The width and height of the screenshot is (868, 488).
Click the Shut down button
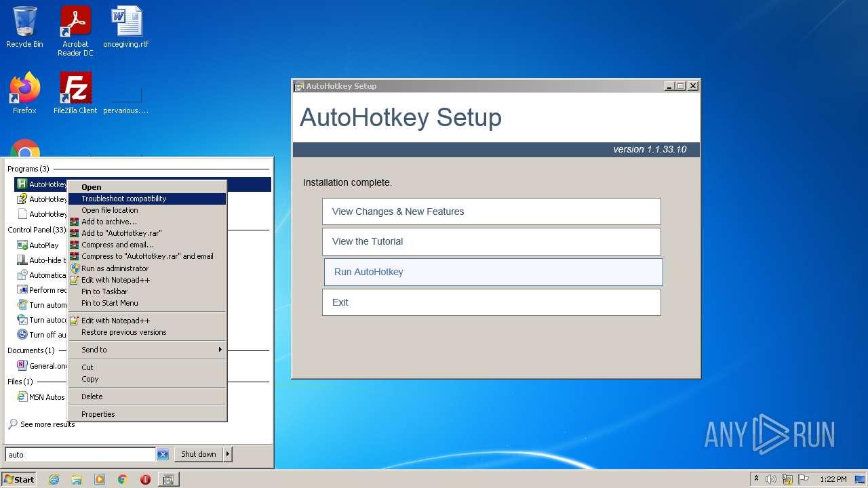(x=199, y=454)
